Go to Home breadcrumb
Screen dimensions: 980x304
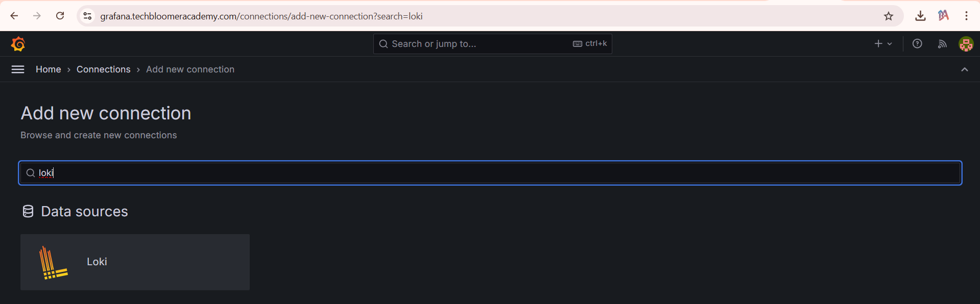click(49, 69)
